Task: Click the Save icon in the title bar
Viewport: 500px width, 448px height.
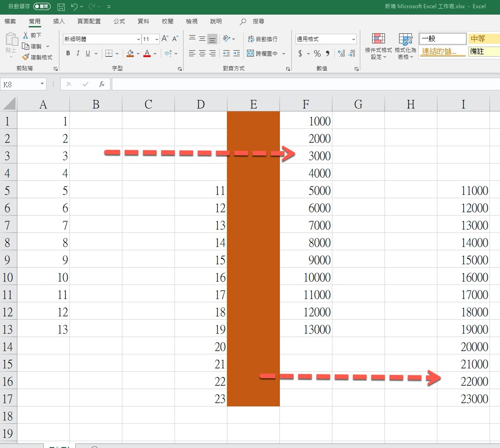Action: [x=61, y=7]
